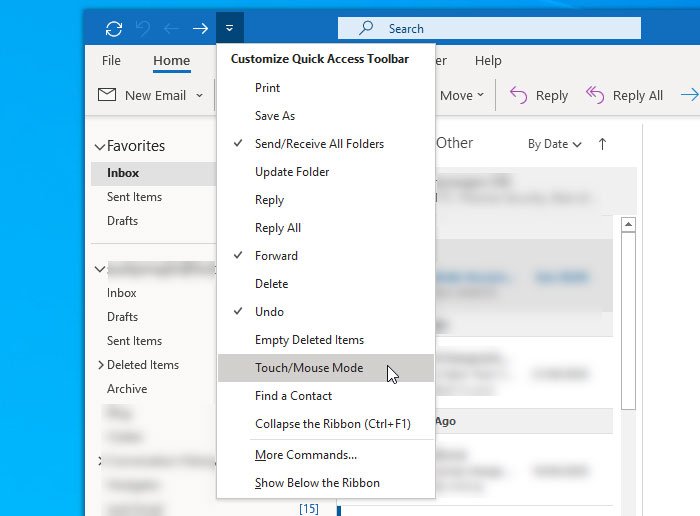Image resolution: width=700 pixels, height=516 pixels.
Task: Create a New Email
Action: click(x=155, y=96)
